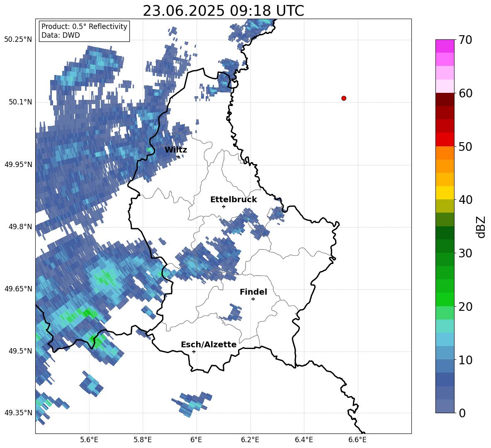Click the 5.8°E longitude label
491x448 pixels.
143,440
